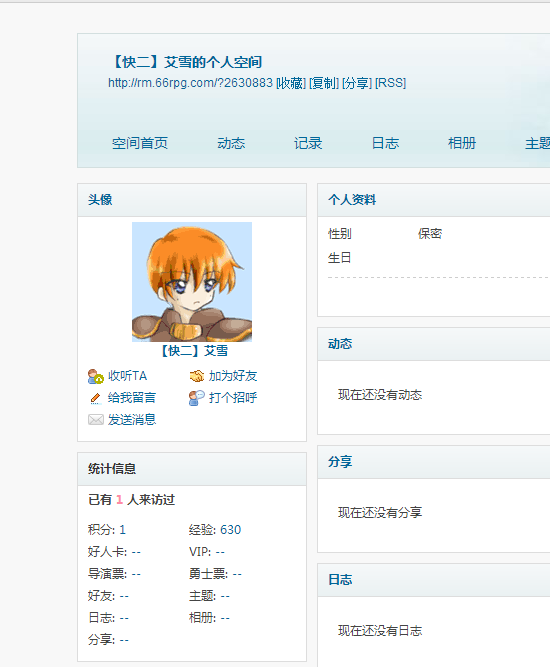Click the 经验 value 630
Viewport: 550px width, 667px height.
tap(231, 530)
